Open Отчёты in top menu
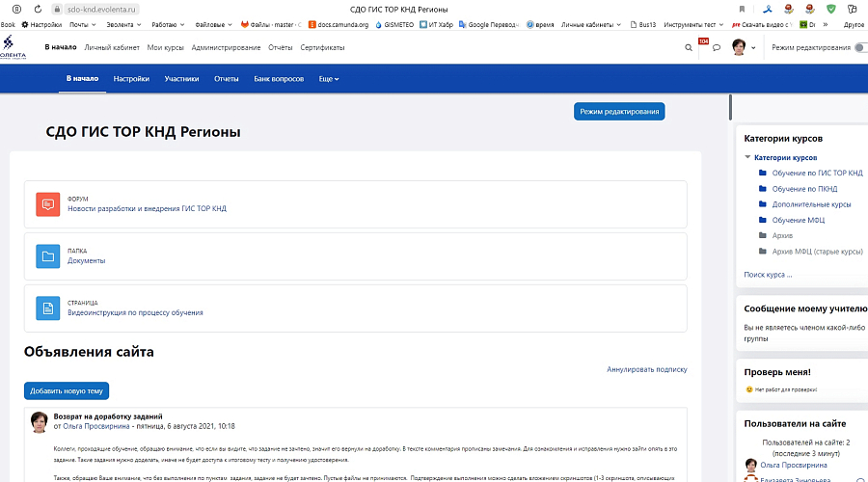Screen dimensions: 868x482 tap(280, 47)
